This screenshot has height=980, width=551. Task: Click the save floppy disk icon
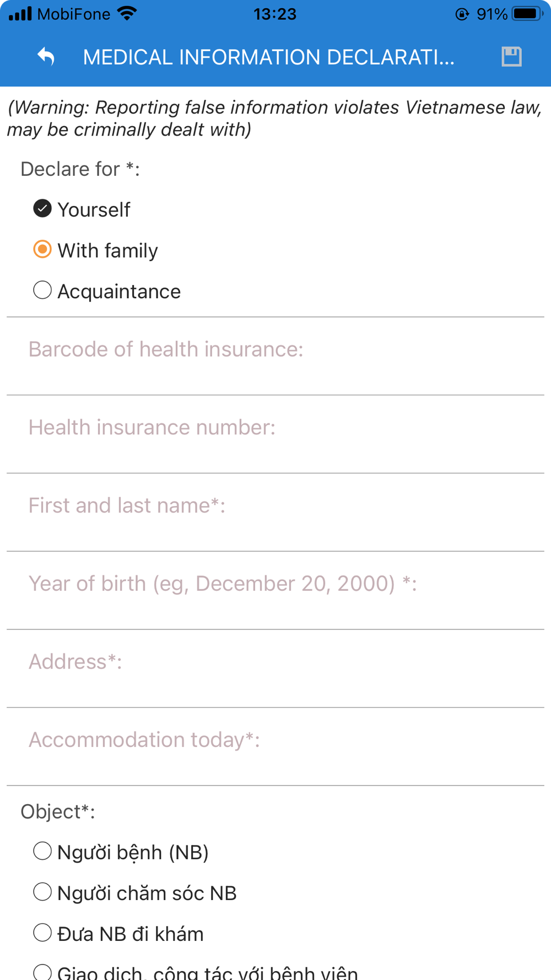[x=511, y=57]
